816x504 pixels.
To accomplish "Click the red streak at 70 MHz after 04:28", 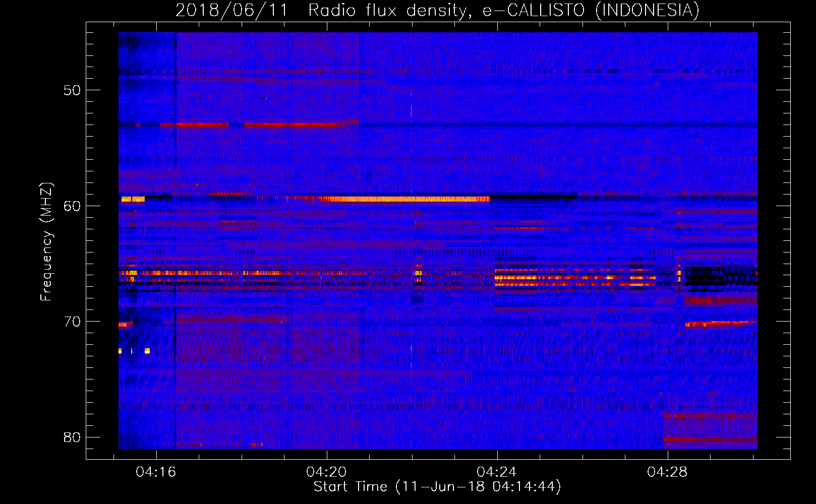I will (x=720, y=324).
